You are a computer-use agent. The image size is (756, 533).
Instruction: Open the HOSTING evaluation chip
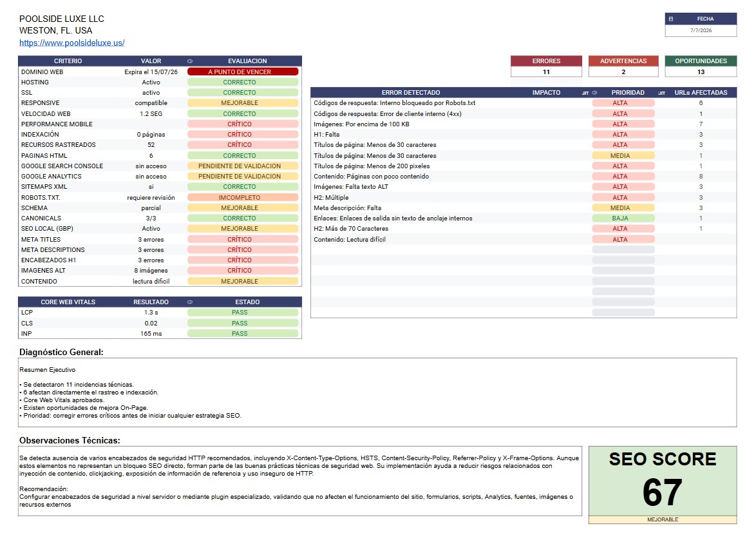(x=243, y=82)
